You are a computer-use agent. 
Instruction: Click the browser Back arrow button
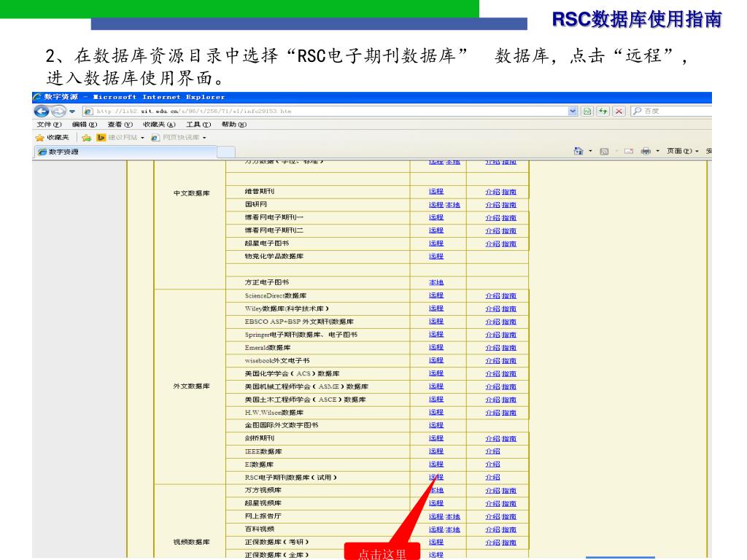(x=42, y=111)
